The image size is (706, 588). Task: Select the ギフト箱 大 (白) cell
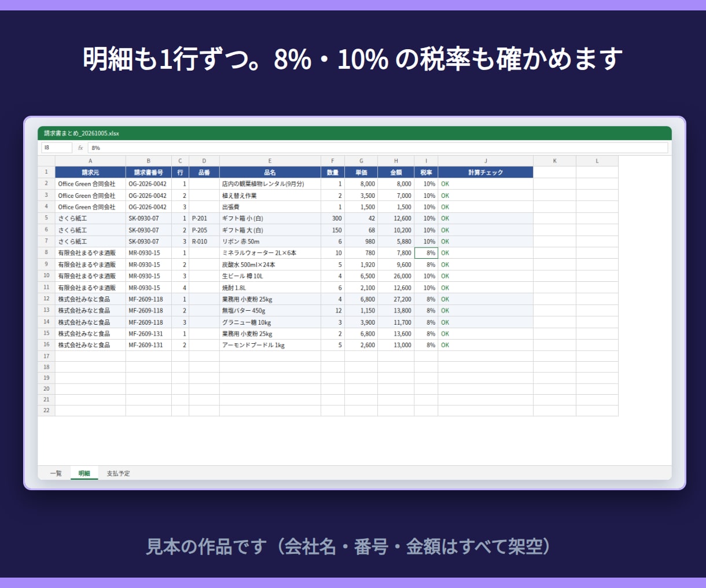coord(270,230)
